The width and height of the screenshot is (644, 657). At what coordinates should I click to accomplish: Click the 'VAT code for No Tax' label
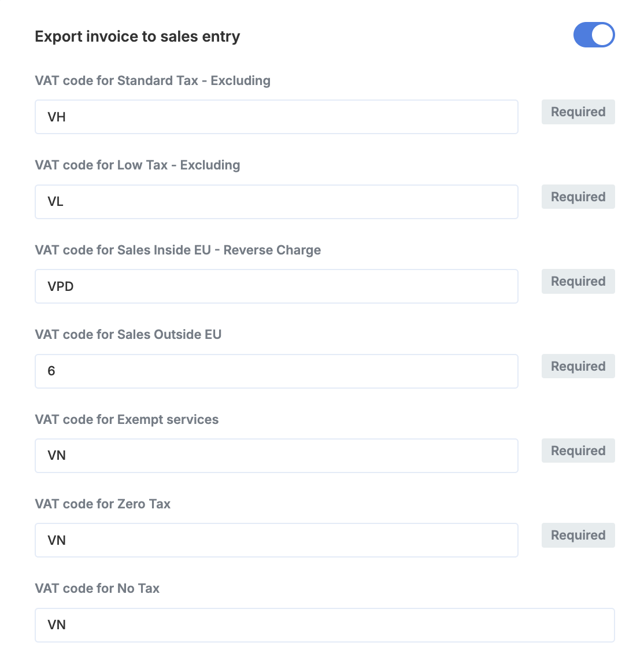click(x=97, y=588)
